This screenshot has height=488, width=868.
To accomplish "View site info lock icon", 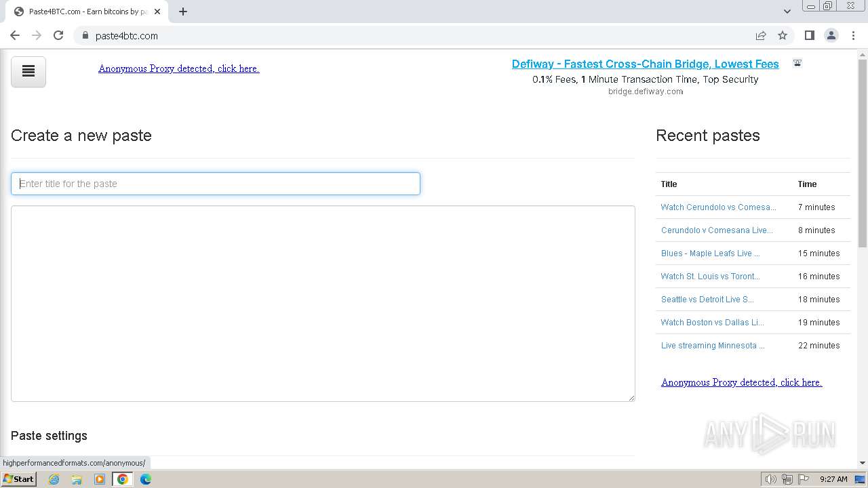I will pyautogui.click(x=85, y=35).
